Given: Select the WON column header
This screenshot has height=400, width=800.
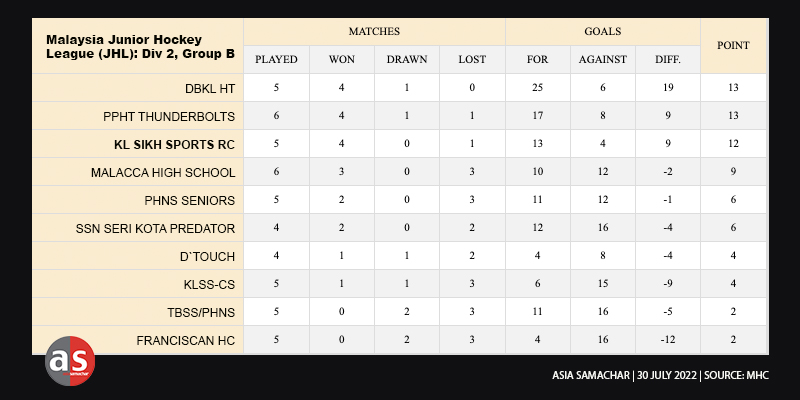Looking at the screenshot, I should (x=342, y=59).
